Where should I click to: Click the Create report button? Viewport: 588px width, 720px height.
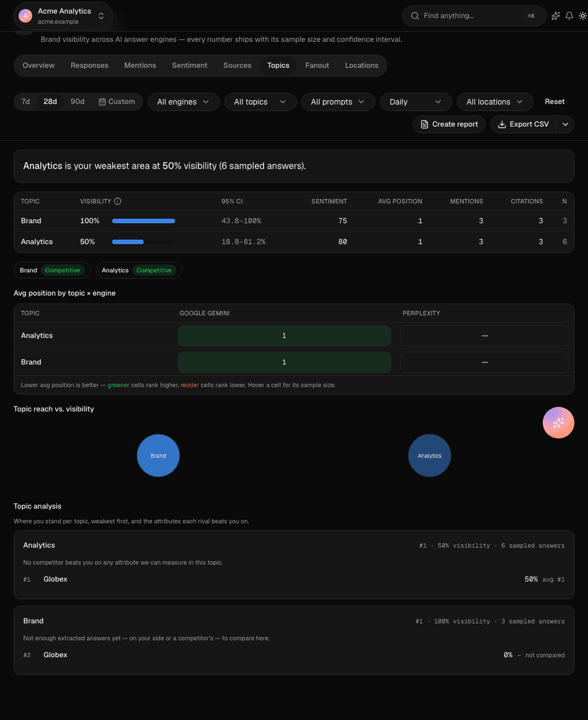[x=449, y=124]
